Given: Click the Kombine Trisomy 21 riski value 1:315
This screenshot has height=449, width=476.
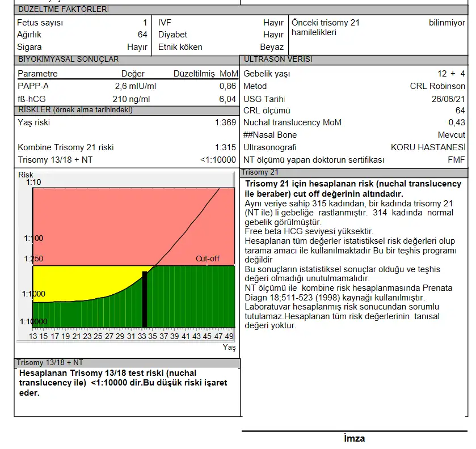Looking at the screenshot, I should pyautogui.click(x=225, y=147).
